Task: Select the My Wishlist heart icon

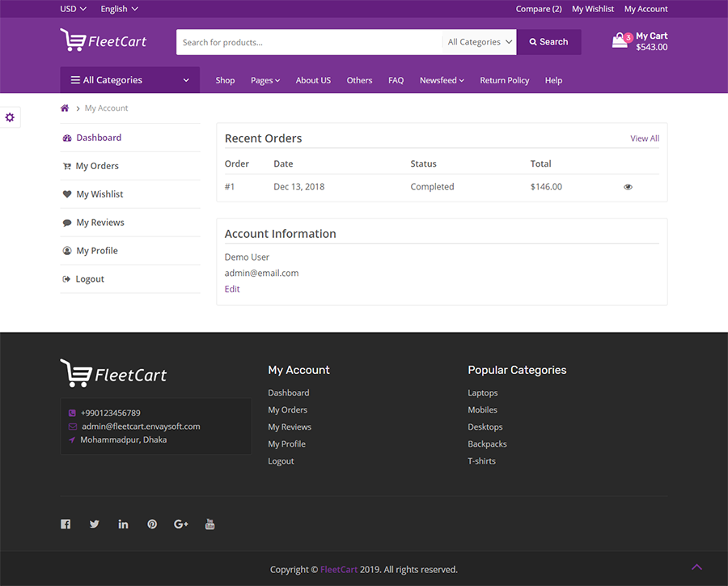Action: (x=67, y=193)
